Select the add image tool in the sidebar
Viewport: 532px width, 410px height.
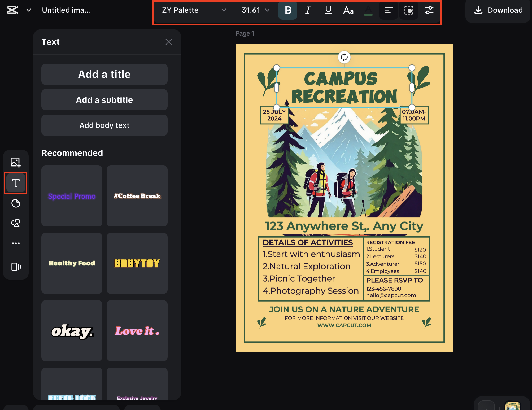(16, 162)
